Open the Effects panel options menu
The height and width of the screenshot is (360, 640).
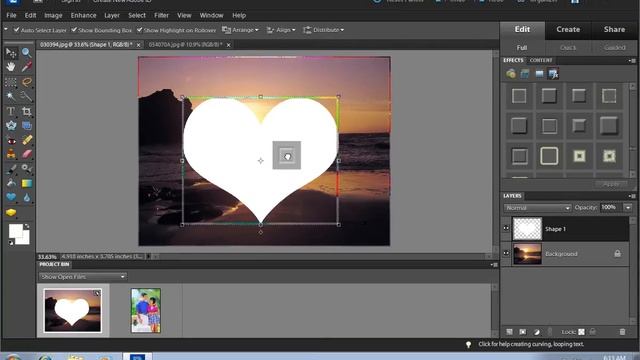632,60
